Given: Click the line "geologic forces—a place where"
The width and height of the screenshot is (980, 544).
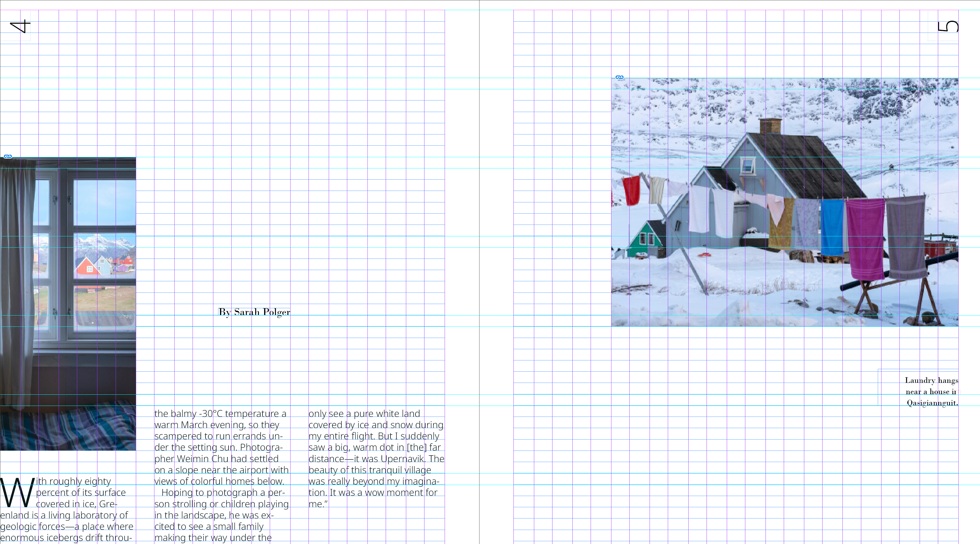Looking at the screenshot, I should coord(67,527).
